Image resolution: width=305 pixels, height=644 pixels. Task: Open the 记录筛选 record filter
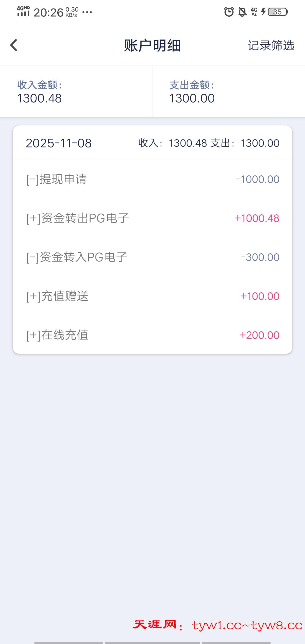point(271,45)
